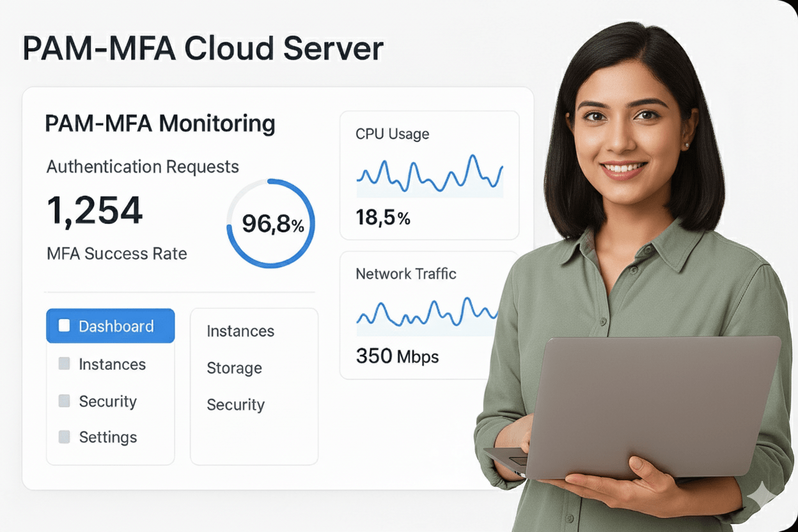The height and width of the screenshot is (532, 798).
Task: Click the Network Traffic line chart
Action: pyautogui.click(x=427, y=313)
